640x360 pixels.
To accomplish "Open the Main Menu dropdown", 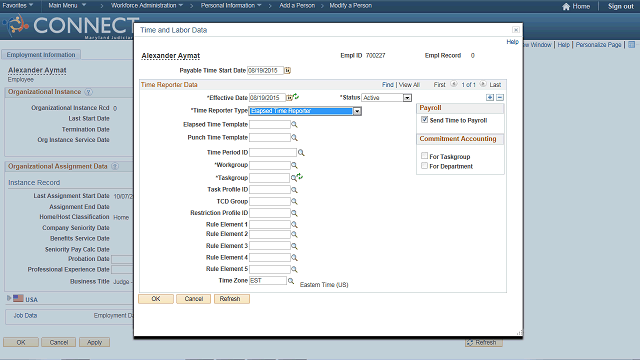I will pos(67,5).
